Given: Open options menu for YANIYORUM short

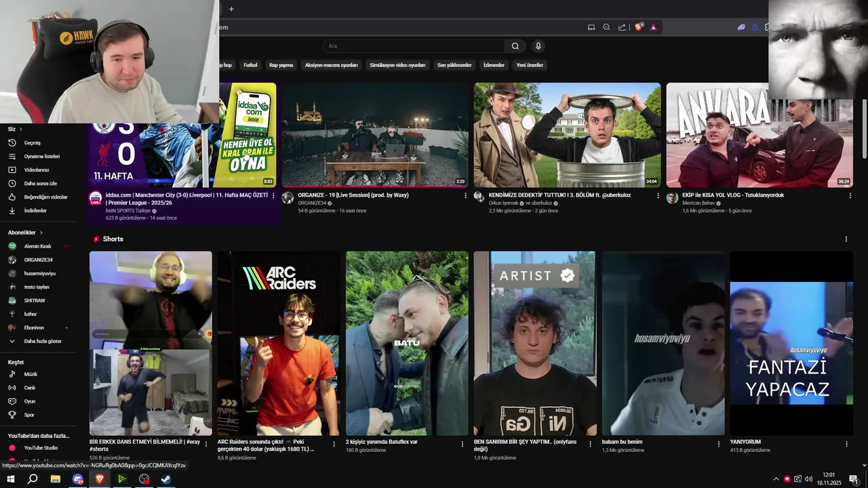Looking at the screenshot, I should click(846, 445).
